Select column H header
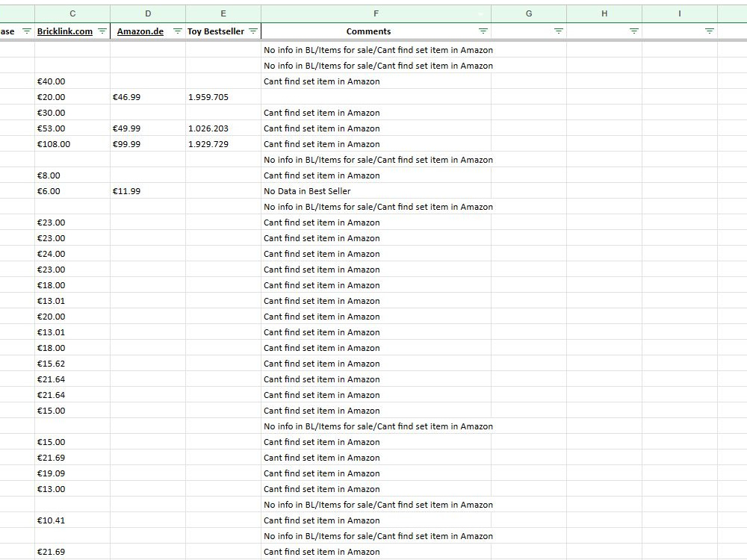The image size is (747, 560). 604,13
